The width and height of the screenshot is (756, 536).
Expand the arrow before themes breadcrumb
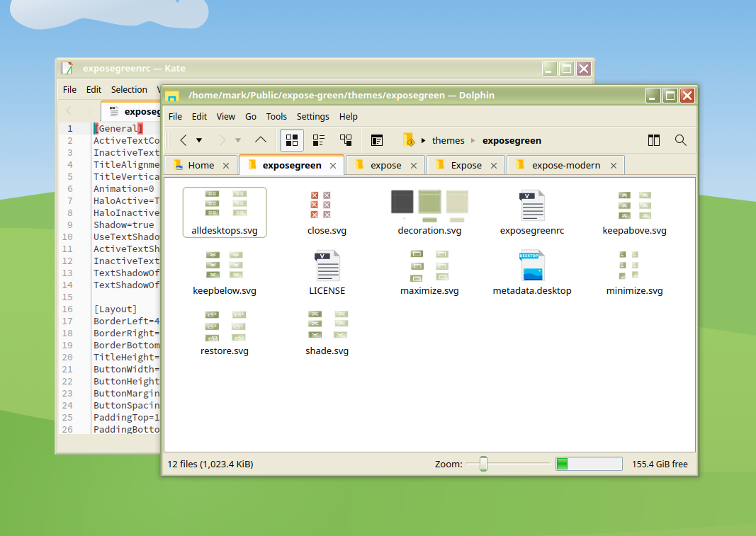coord(423,141)
